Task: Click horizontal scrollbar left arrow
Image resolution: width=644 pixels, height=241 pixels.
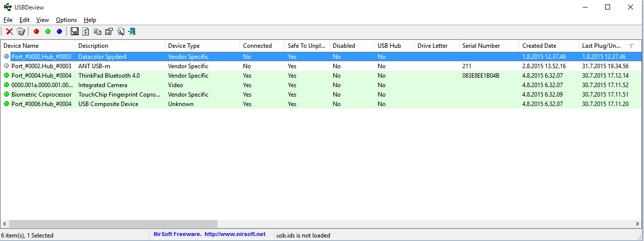Action: click(4, 224)
